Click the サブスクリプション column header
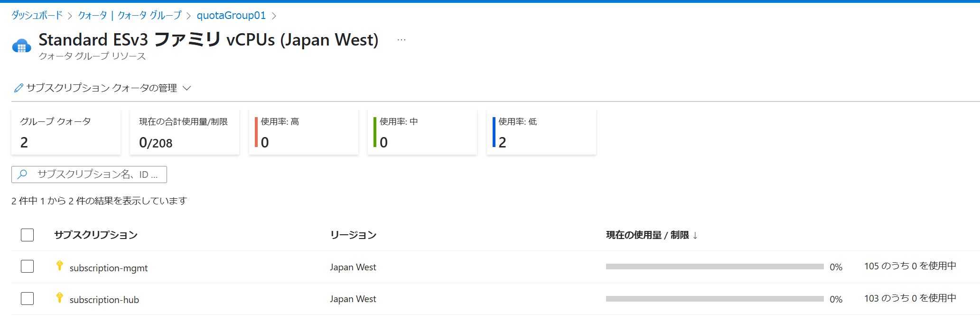The height and width of the screenshot is (322, 980). click(x=96, y=235)
